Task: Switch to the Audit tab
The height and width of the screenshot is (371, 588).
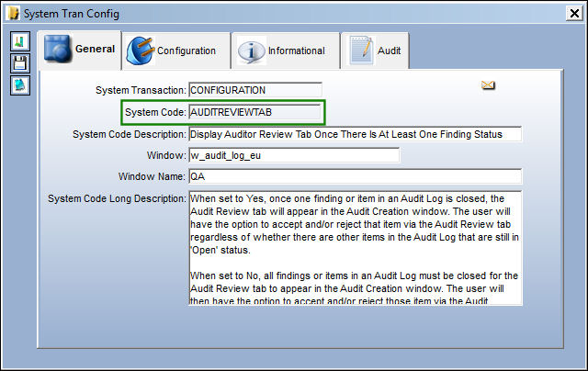Action: click(x=375, y=51)
